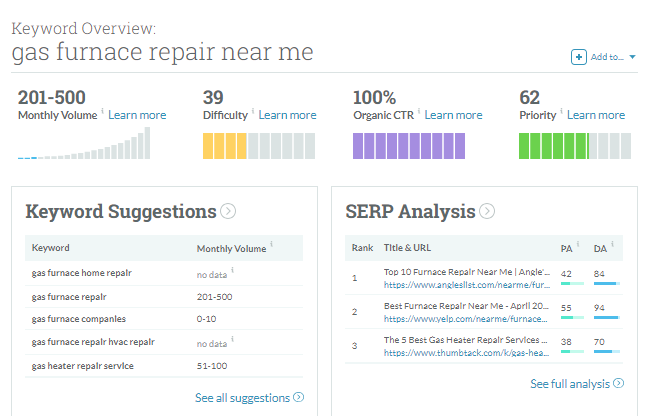The height and width of the screenshot is (416, 646).
Task: Click the info icon beside Difficulty
Action: click(253, 110)
